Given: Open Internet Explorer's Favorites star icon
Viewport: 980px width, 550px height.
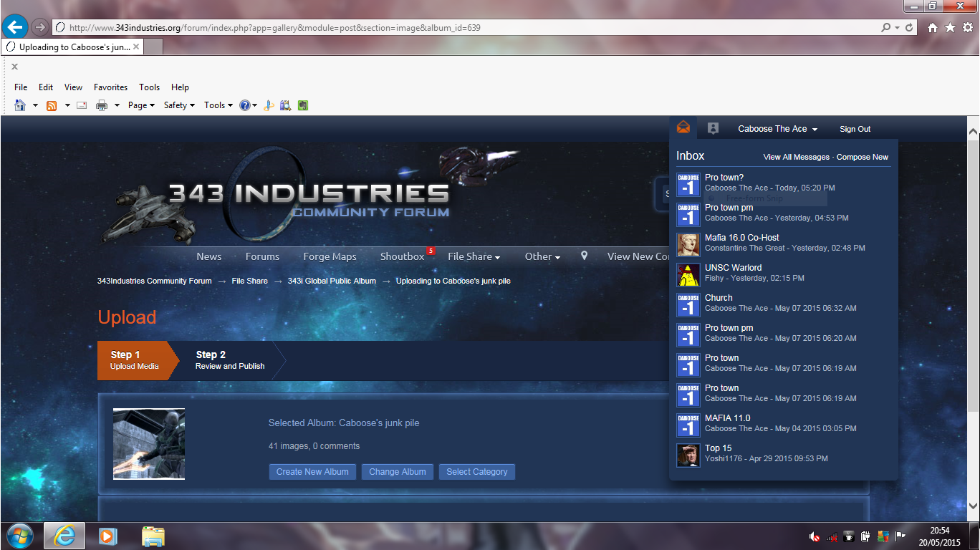Looking at the screenshot, I should click(x=950, y=27).
